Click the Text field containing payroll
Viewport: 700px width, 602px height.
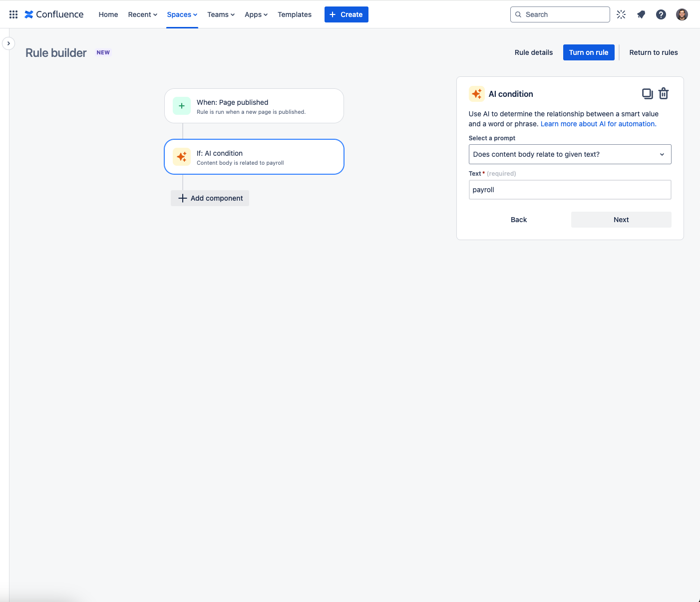tap(570, 190)
